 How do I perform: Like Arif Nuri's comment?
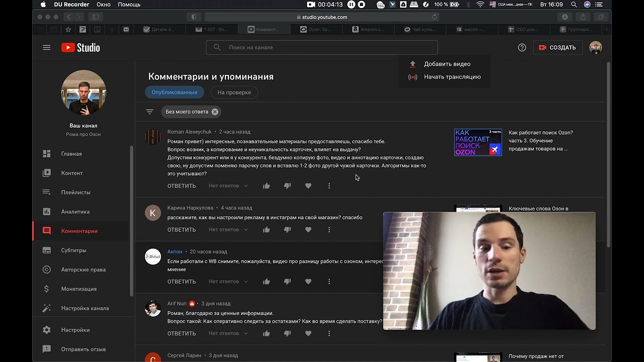coord(267,333)
